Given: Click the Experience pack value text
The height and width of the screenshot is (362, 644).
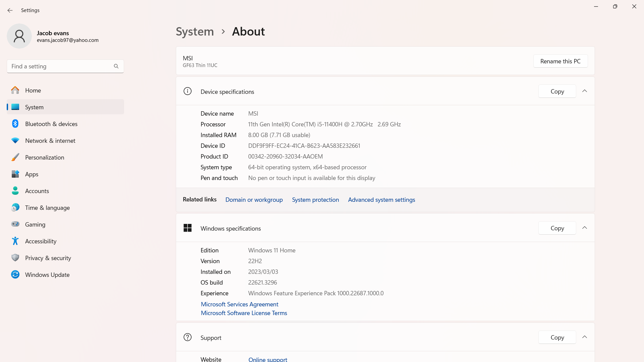Looking at the screenshot, I should 316,293.
